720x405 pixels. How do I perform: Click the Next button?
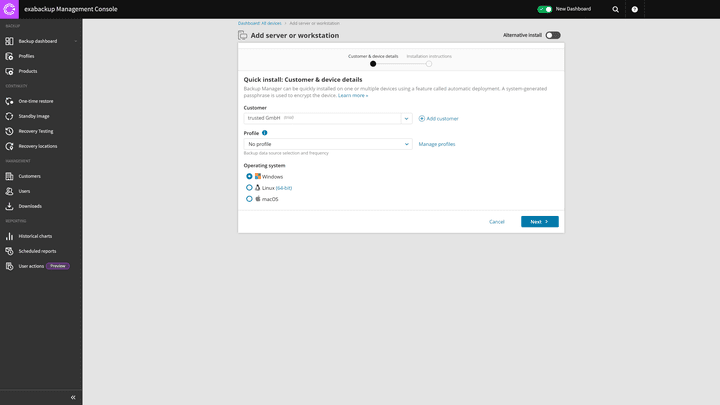(x=539, y=222)
